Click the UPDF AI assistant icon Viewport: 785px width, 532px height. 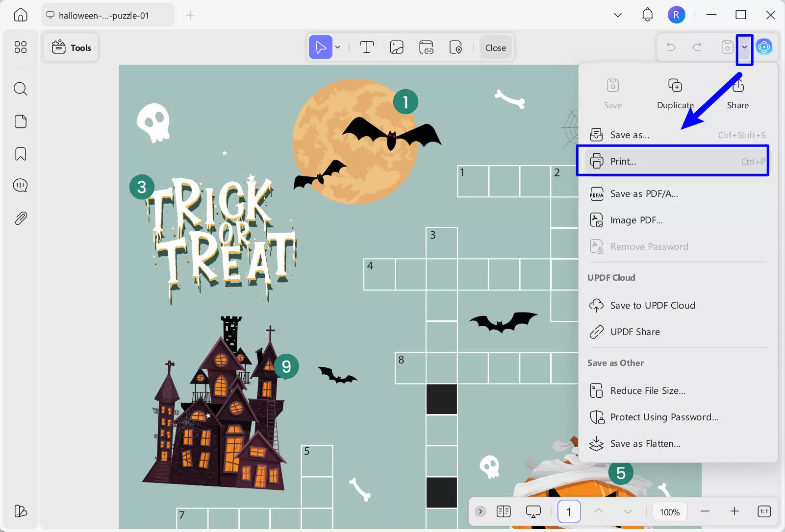coord(764,47)
